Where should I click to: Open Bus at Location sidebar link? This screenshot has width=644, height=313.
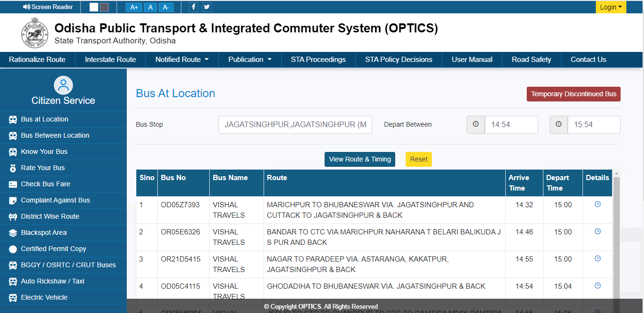click(x=63, y=119)
